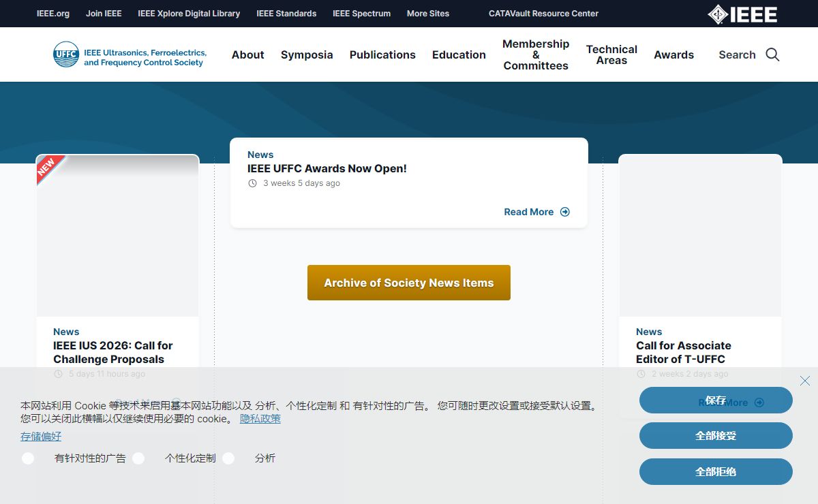Open IEEE IUS 2026 Call for Challenge Proposals
818x504 pixels.
click(113, 352)
